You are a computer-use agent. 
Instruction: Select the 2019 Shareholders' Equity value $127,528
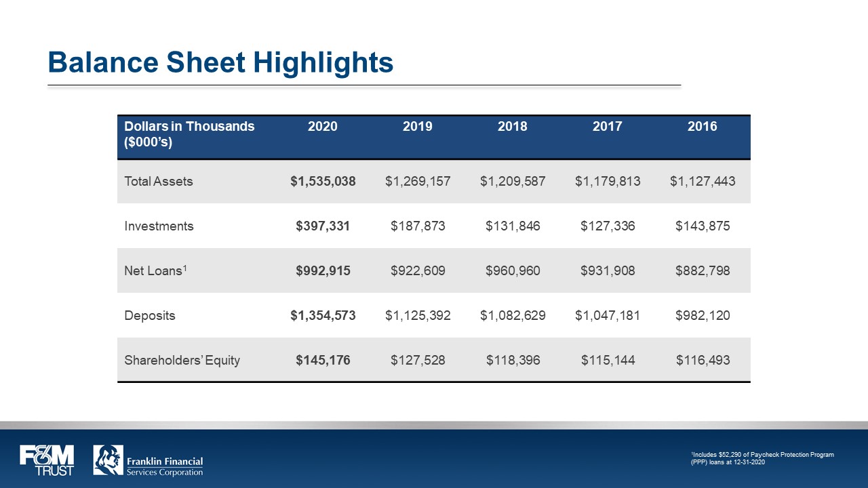coord(418,361)
